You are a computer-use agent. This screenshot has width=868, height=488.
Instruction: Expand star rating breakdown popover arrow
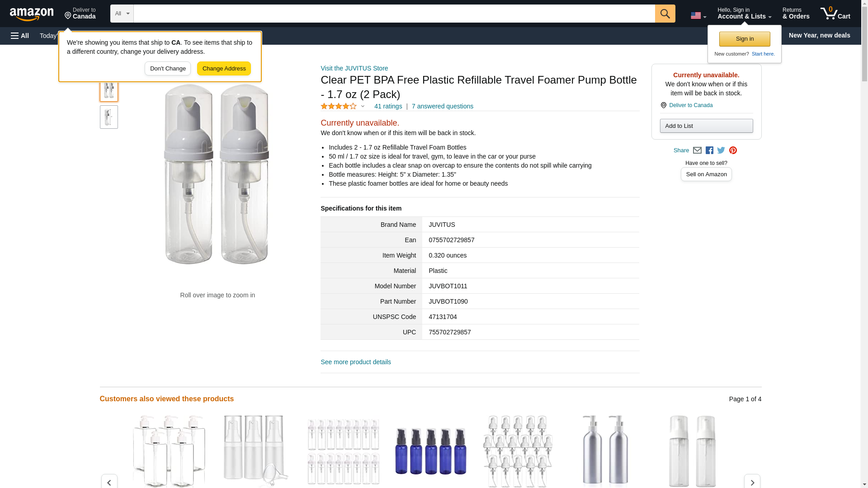363,107
